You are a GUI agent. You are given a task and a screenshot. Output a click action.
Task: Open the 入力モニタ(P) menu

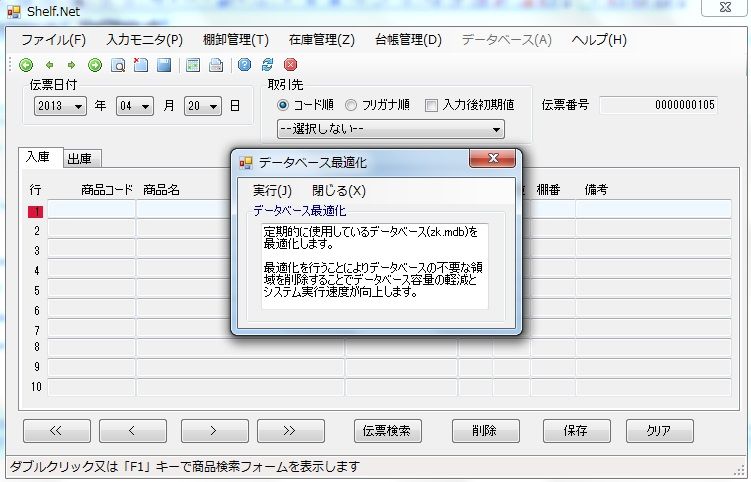(145, 40)
